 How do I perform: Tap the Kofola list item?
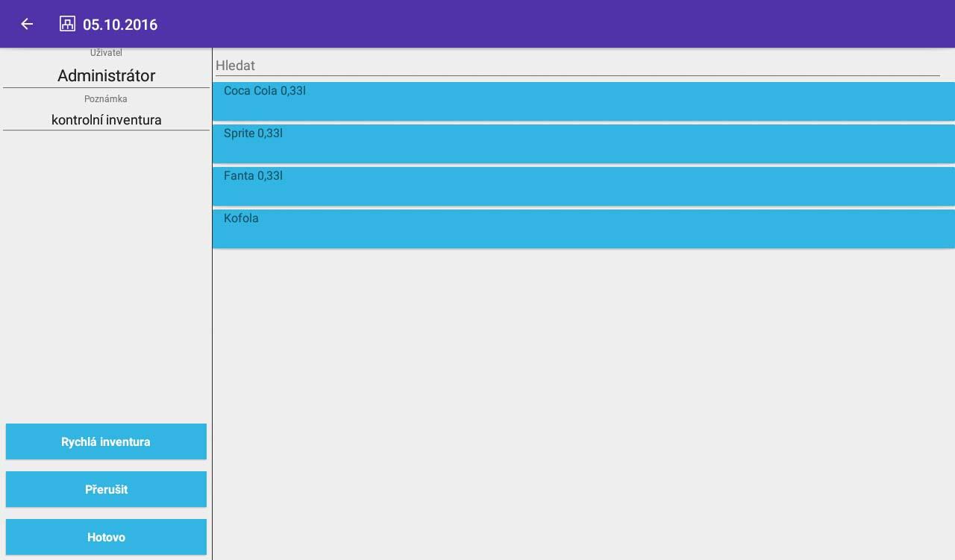583,229
